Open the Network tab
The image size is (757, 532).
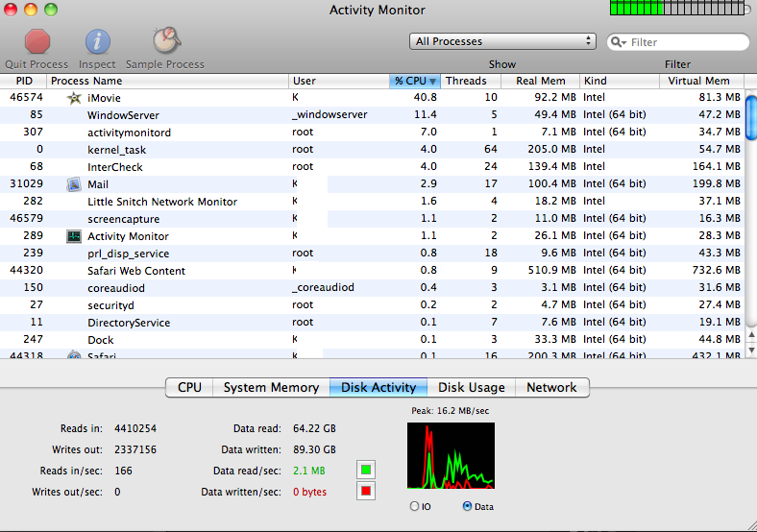tap(551, 387)
